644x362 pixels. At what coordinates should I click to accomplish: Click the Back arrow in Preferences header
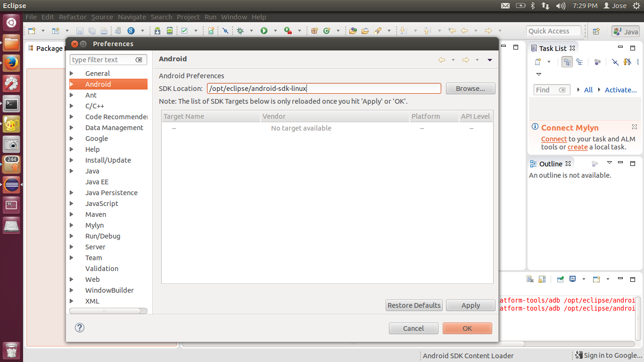pyautogui.click(x=442, y=60)
